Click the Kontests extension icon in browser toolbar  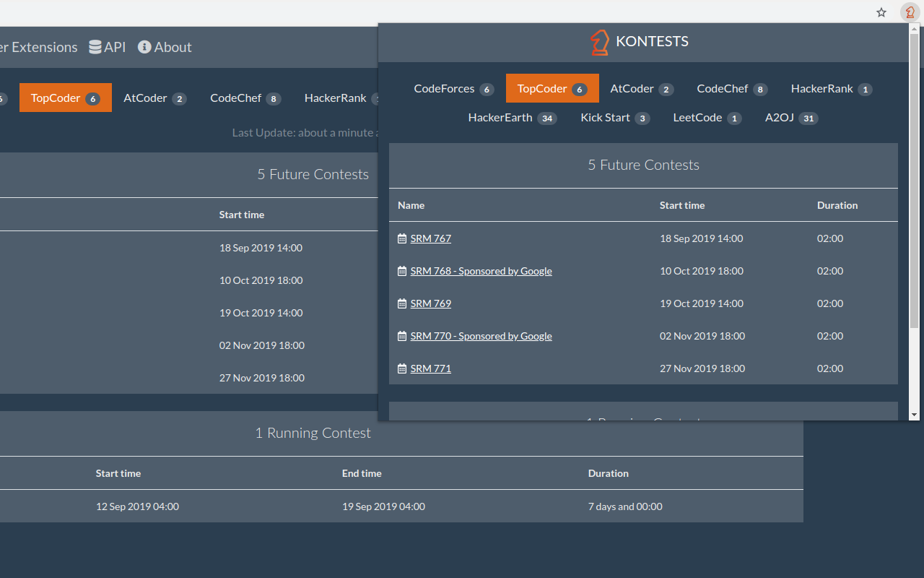[x=910, y=12]
